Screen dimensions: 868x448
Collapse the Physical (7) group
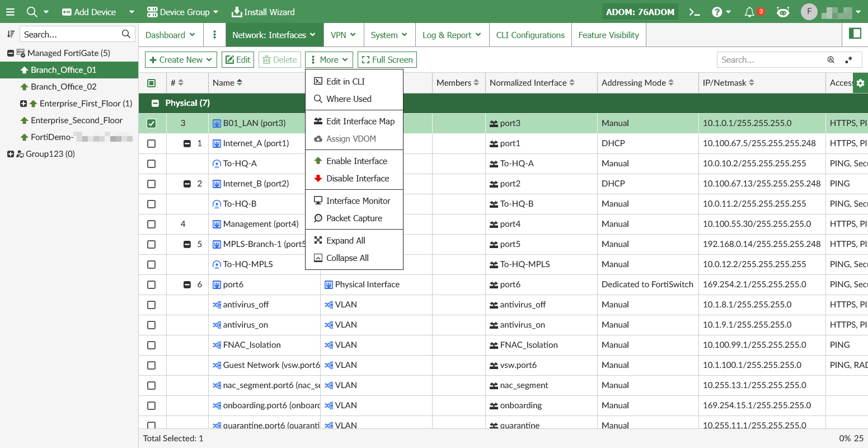coord(156,103)
